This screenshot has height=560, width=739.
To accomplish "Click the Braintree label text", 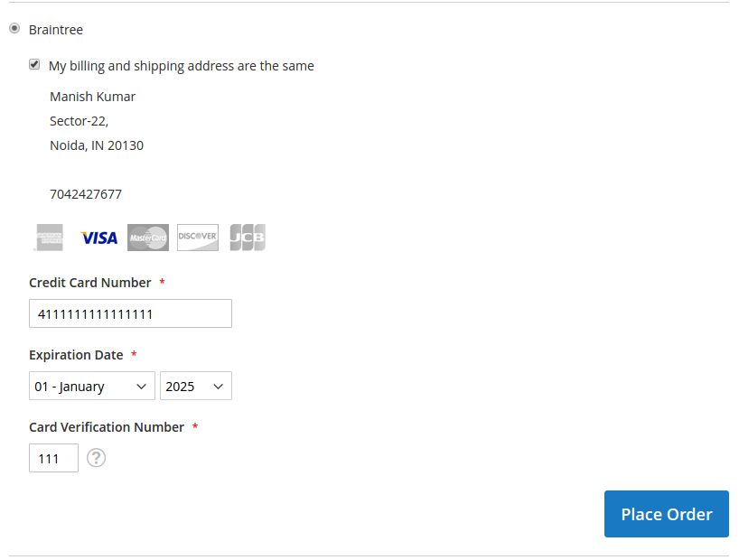I will point(56,30).
